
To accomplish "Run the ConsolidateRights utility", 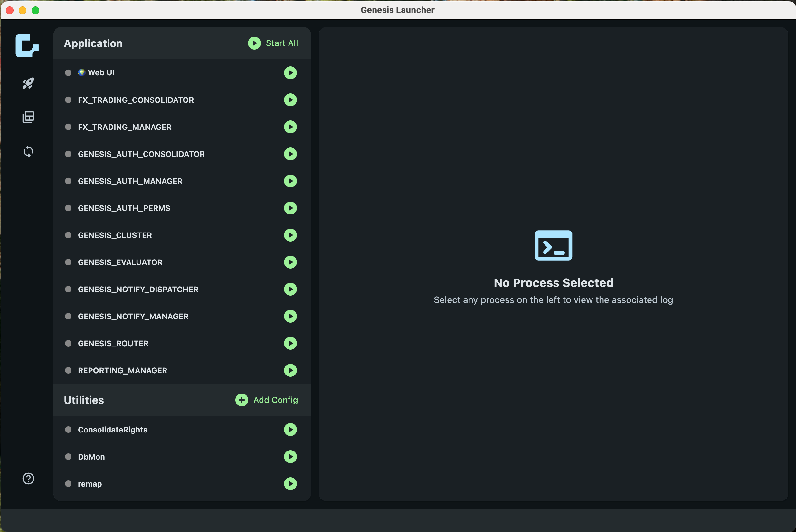I will [290, 430].
